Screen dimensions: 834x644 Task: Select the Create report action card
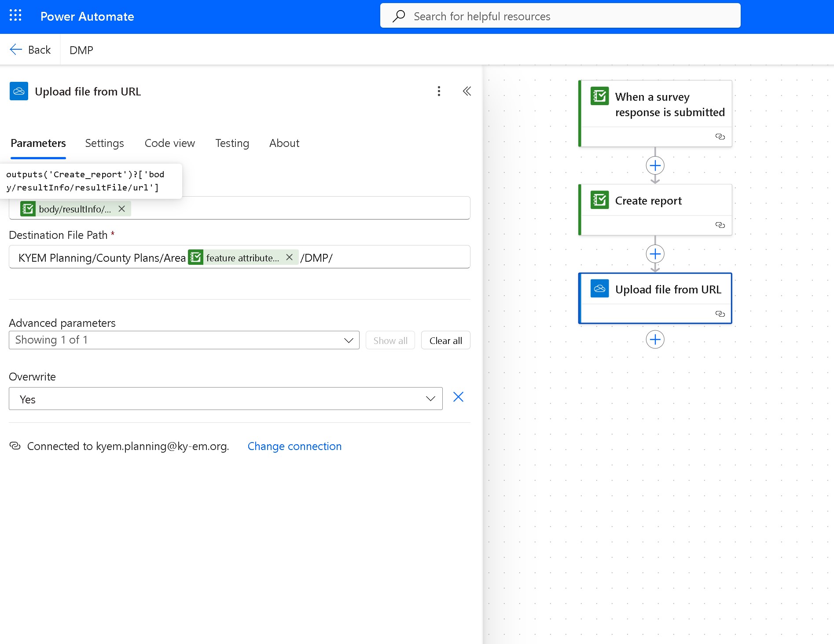(655, 209)
